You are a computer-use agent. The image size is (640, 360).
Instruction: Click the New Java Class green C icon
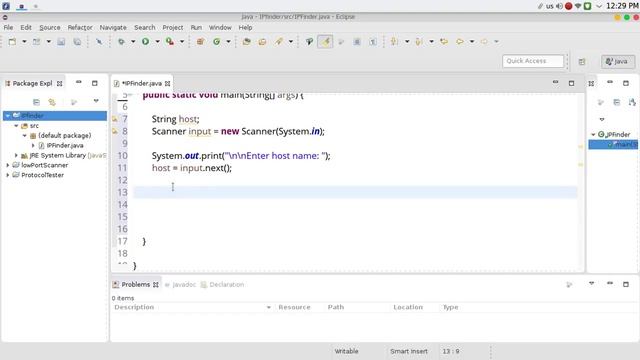coord(217,42)
